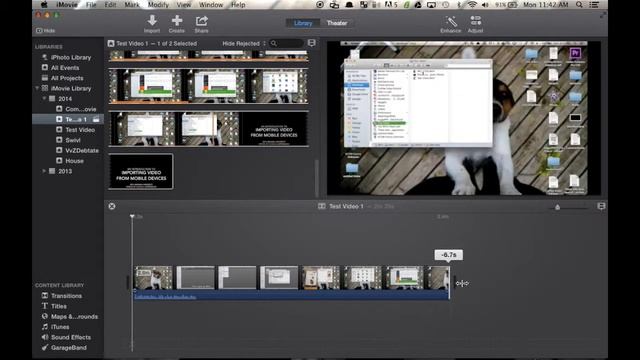The height and width of the screenshot is (360, 640).
Task: Open the Edit menu
Action: point(110,5)
